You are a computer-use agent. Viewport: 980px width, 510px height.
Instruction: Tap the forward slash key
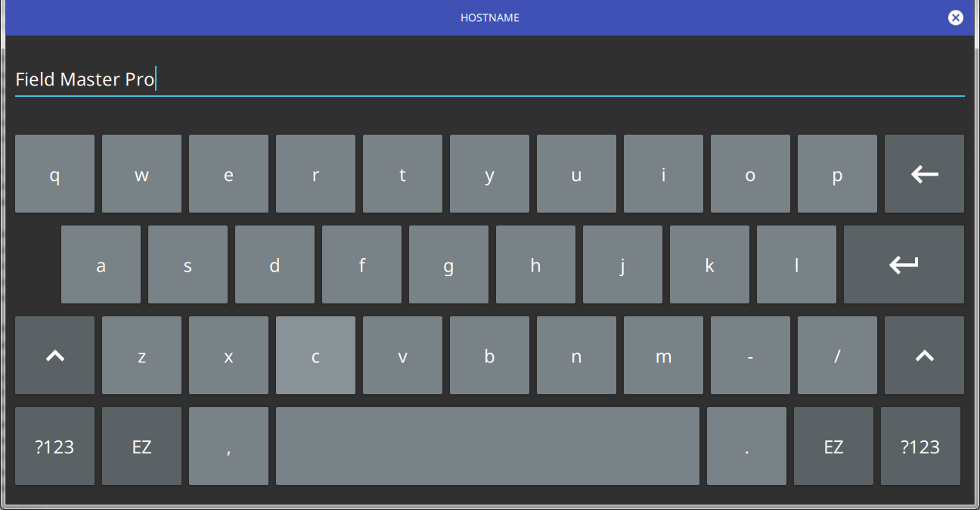[837, 356]
